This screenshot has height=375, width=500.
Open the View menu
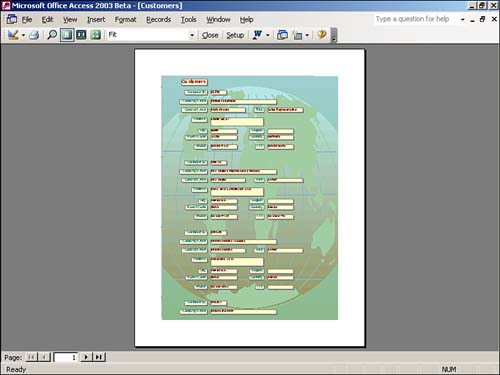pos(70,20)
